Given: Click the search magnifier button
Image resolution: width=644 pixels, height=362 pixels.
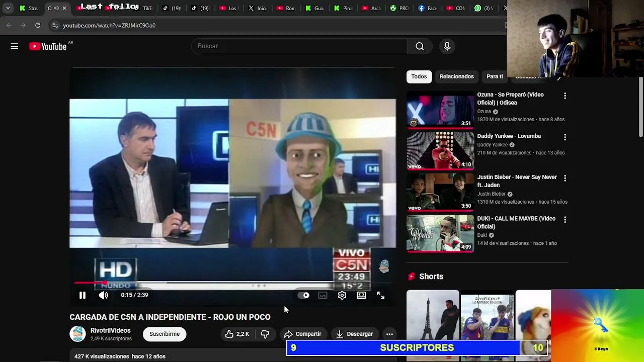Looking at the screenshot, I should click(x=420, y=46).
